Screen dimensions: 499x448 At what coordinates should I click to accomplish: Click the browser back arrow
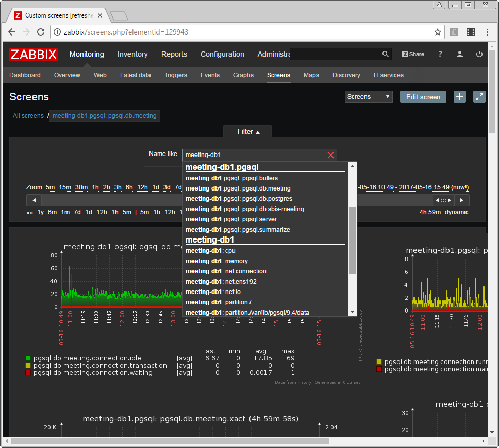coord(12,32)
